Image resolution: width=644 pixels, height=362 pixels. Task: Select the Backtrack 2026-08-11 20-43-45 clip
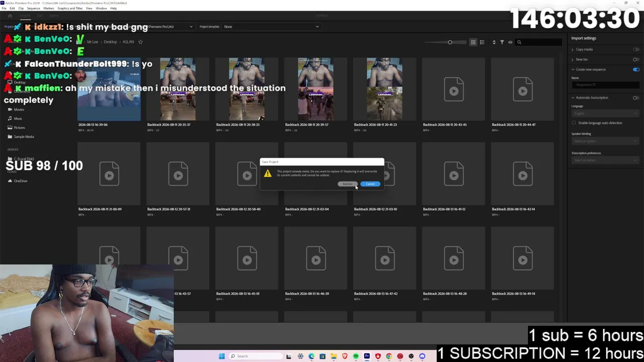pyautogui.click(x=454, y=89)
